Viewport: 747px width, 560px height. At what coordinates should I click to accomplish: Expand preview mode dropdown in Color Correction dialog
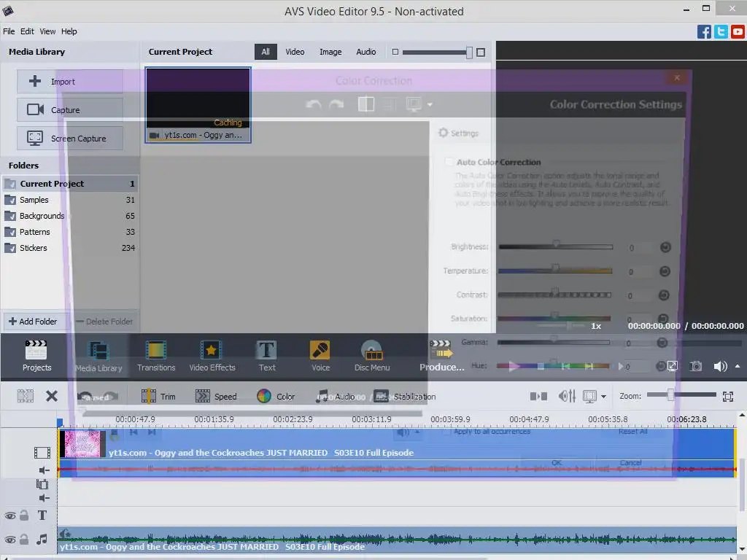tap(430, 104)
